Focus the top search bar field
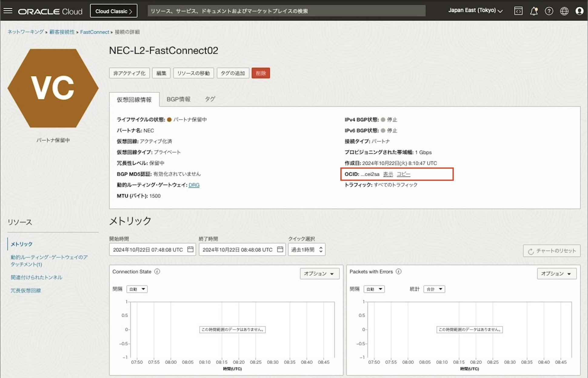The height and width of the screenshot is (378, 588). pyautogui.click(x=286, y=11)
